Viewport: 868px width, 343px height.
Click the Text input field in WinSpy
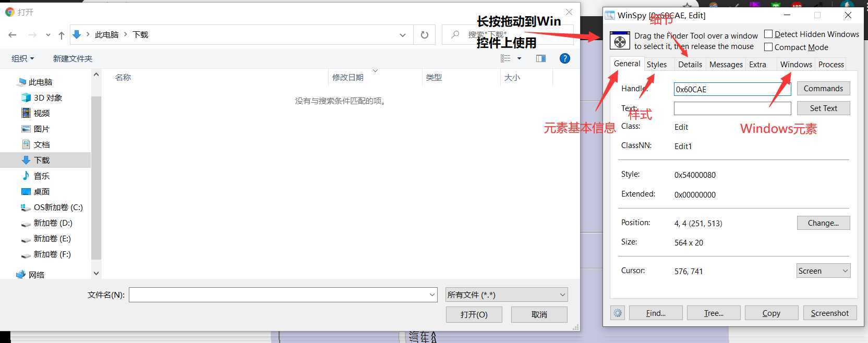tap(732, 108)
